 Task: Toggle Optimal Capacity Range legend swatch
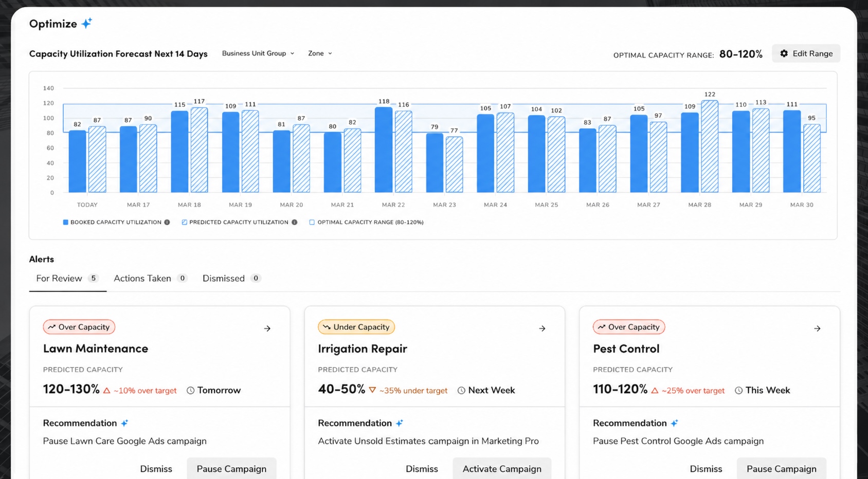pyautogui.click(x=312, y=223)
